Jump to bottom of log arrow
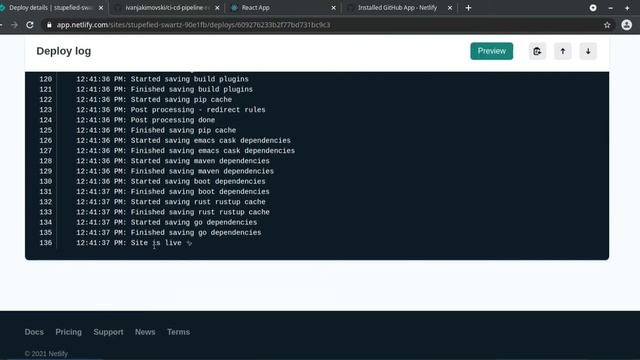This screenshot has width=640, height=360. coord(588,51)
